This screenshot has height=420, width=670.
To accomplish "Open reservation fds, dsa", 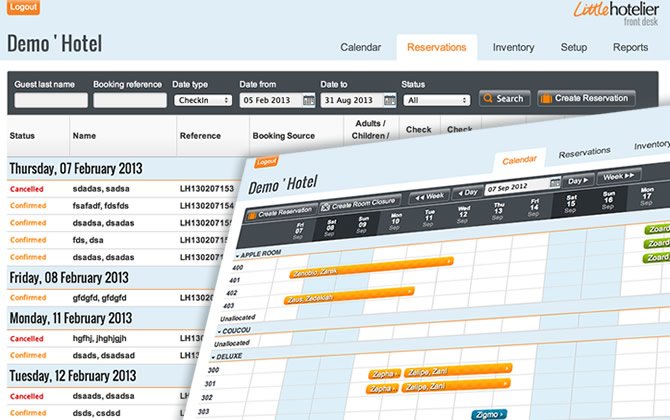I will point(88,240).
